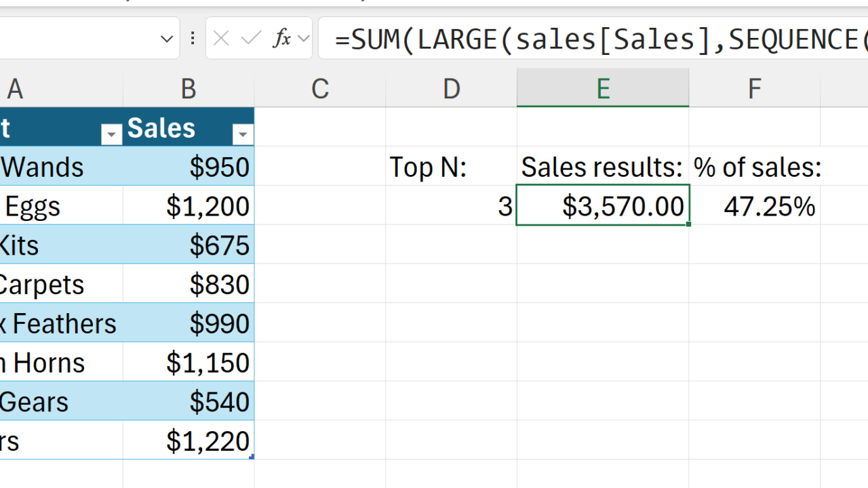Open the filter dropdown in column A header
Screen dimensions: 868x488
coord(111,135)
